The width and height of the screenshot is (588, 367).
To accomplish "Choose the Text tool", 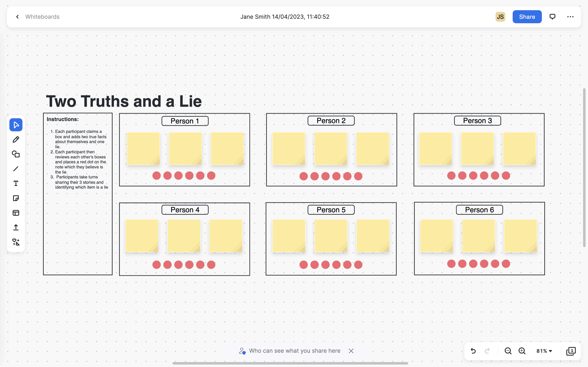I will [x=16, y=183].
